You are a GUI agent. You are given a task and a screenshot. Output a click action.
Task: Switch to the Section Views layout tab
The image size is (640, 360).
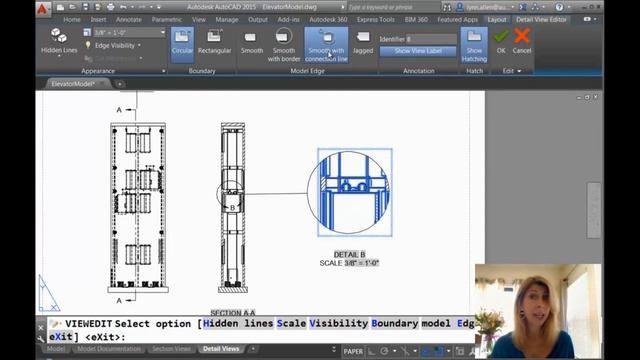coord(171,349)
